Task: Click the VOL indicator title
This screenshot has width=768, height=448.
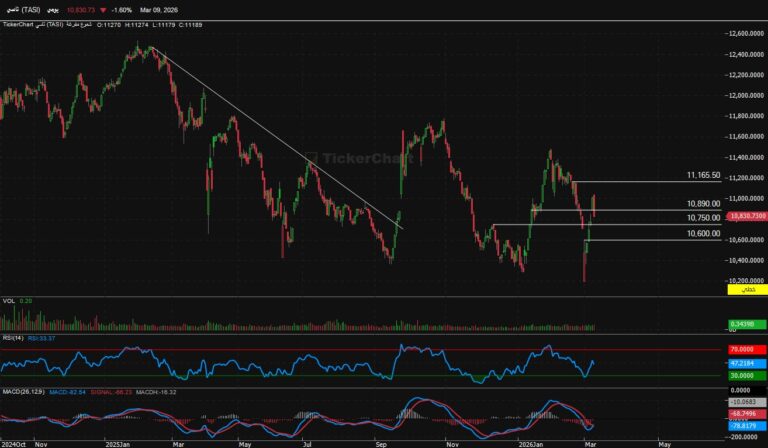Action: pos(9,300)
